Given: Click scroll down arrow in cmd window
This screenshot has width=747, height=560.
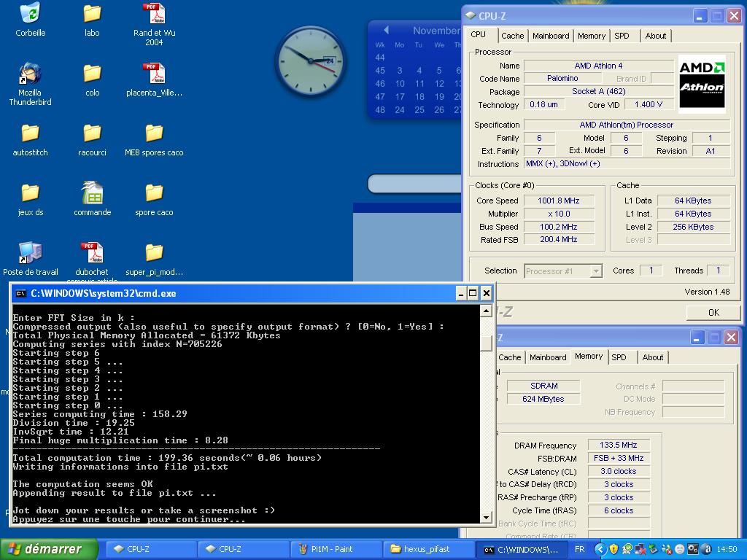Looking at the screenshot, I should 486,517.
